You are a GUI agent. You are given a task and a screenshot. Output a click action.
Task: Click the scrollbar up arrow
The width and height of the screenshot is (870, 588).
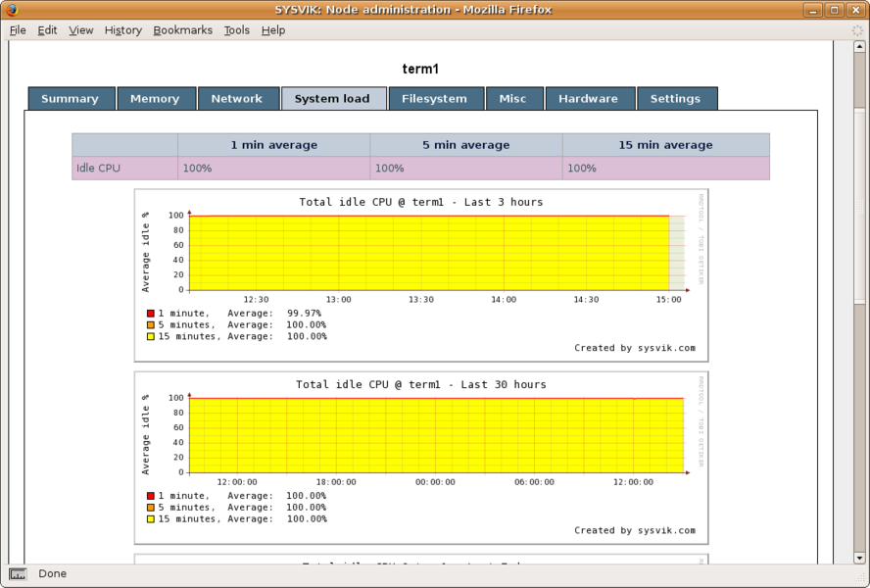click(859, 47)
